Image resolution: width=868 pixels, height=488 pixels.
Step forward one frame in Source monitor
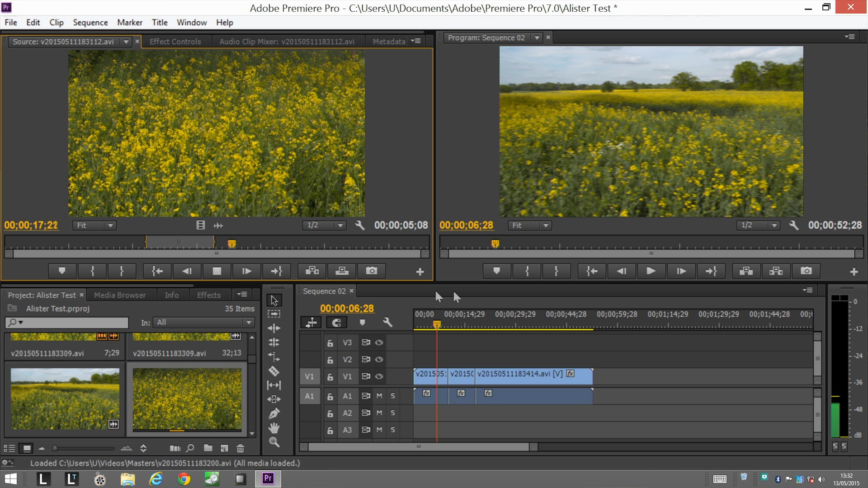[247, 271]
